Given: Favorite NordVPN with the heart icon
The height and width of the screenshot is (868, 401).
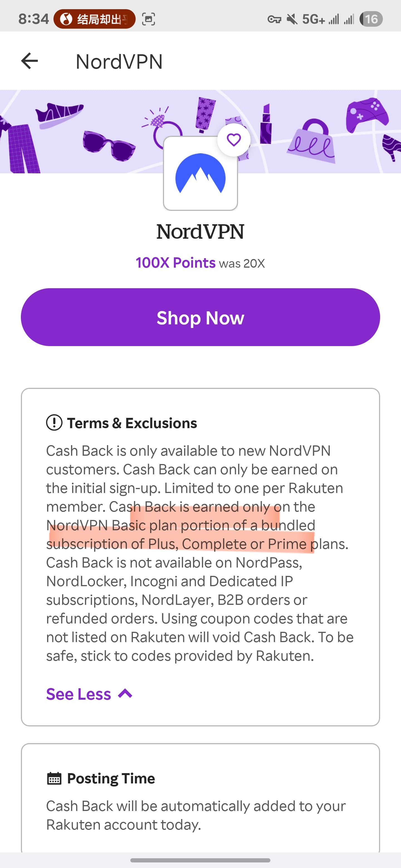Looking at the screenshot, I should pyautogui.click(x=234, y=139).
